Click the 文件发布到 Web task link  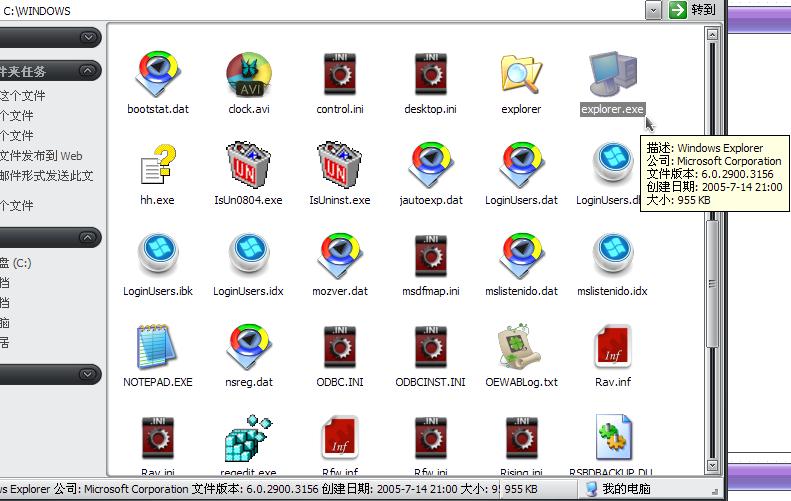point(41,156)
